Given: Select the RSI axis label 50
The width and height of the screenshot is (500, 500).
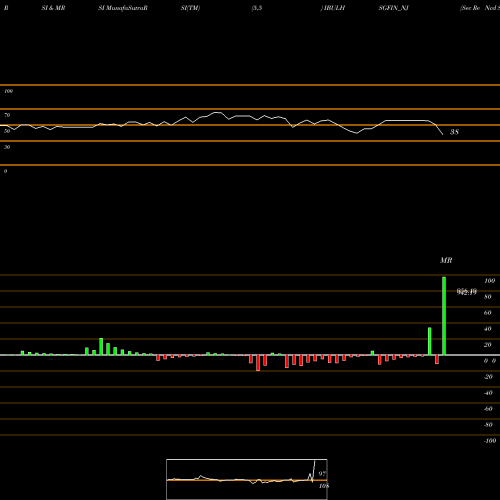Looking at the screenshot, I should (x=7, y=131).
